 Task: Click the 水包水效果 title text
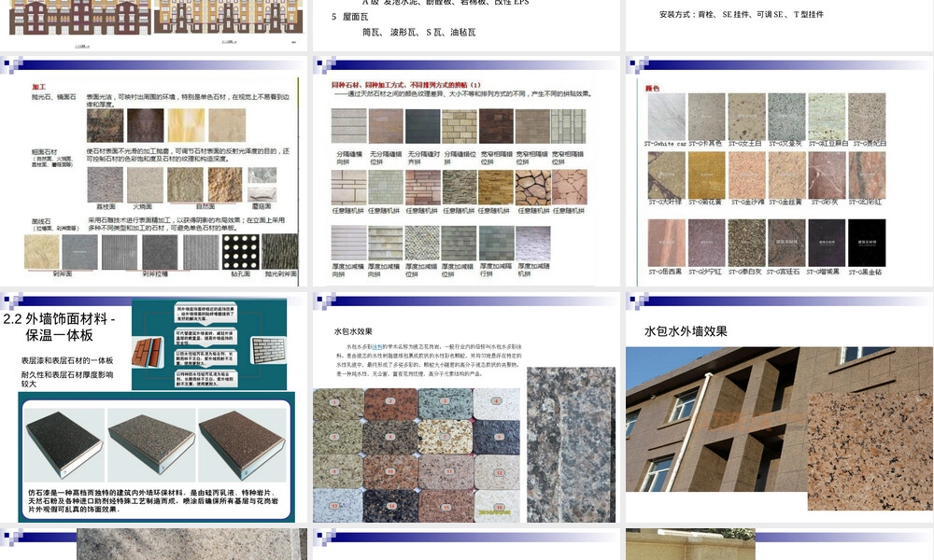tap(353, 331)
